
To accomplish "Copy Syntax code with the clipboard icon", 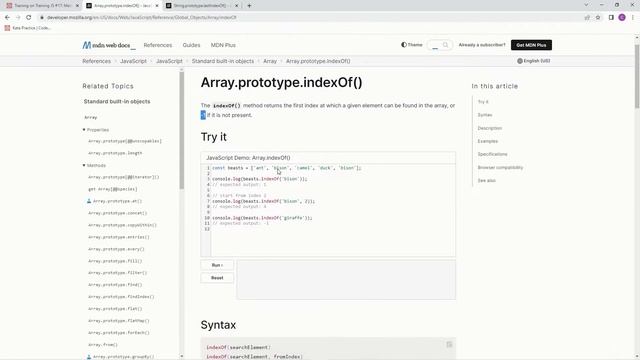I will click(x=449, y=344).
